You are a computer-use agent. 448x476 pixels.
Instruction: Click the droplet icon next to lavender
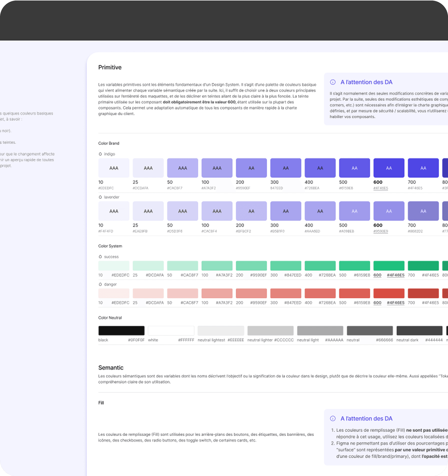tap(100, 197)
